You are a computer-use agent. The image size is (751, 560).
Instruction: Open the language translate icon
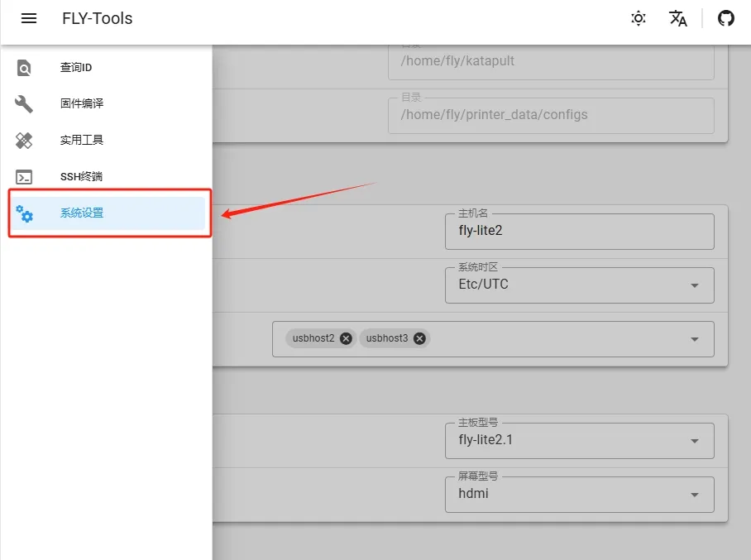pos(678,18)
